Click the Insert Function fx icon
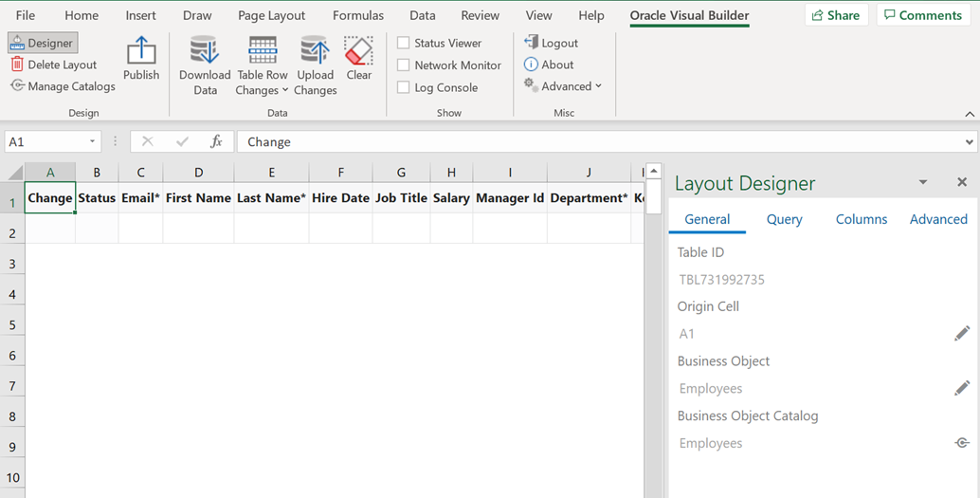 pos(216,141)
